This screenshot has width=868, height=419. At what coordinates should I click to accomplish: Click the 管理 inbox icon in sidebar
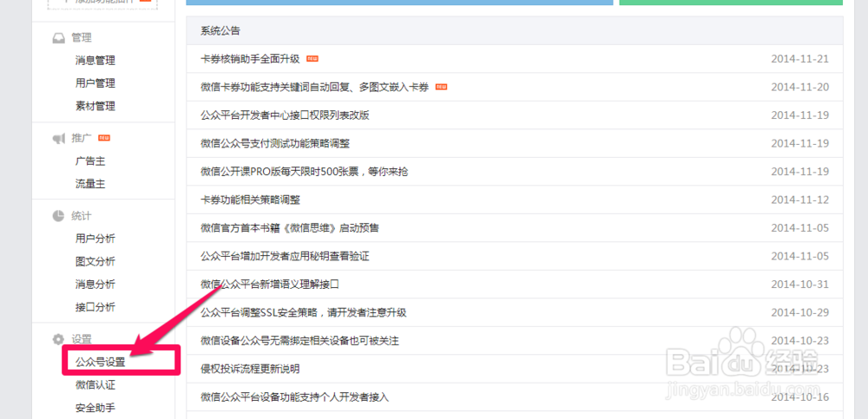[x=58, y=38]
